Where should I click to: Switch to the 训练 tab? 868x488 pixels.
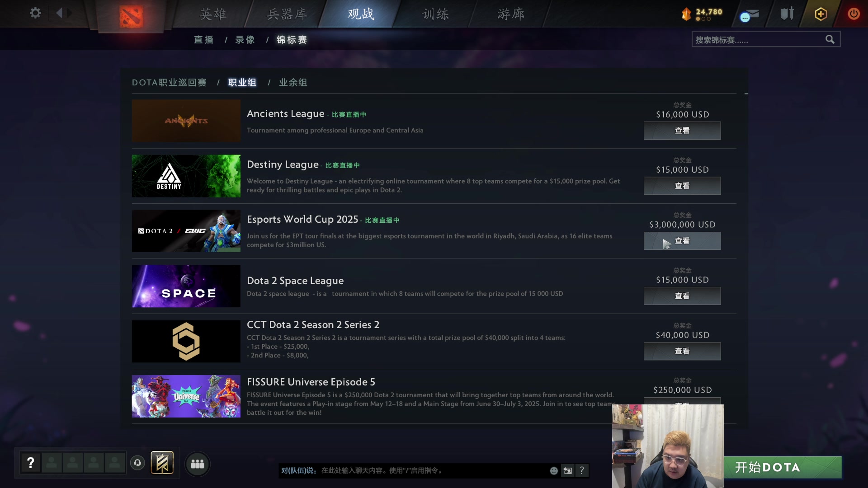pos(436,14)
